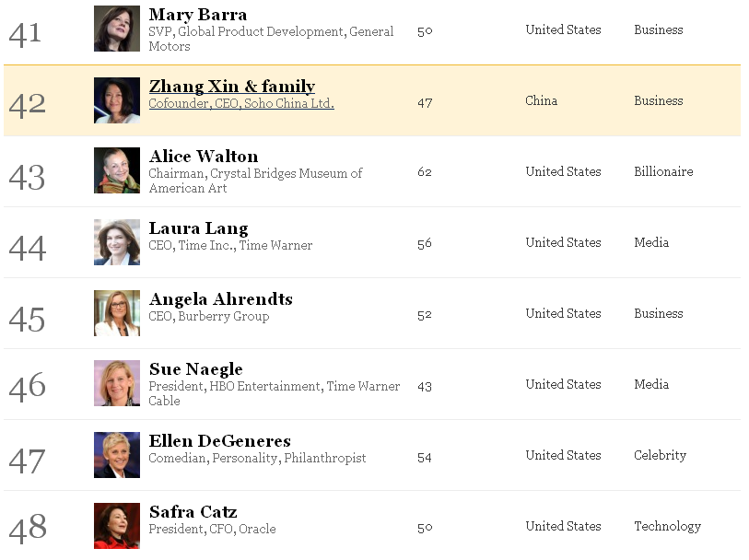Select the Angela Ahrendts name heading
The height and width of the screenshot is (560, 749).
221,299
